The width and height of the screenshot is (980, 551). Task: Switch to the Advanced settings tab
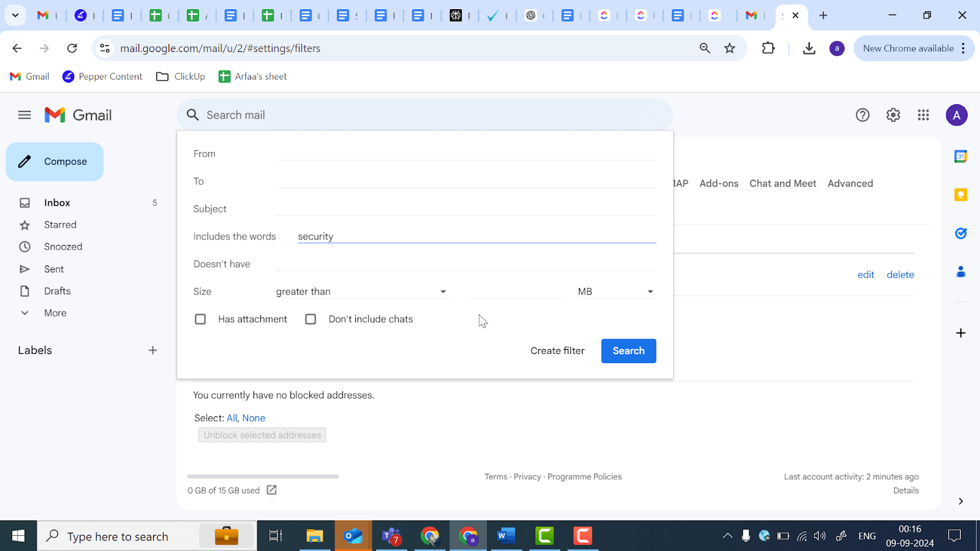tap(850, 183)
